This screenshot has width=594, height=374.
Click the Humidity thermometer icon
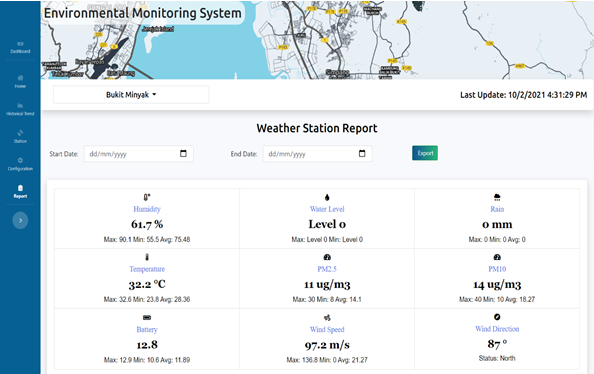147,197
